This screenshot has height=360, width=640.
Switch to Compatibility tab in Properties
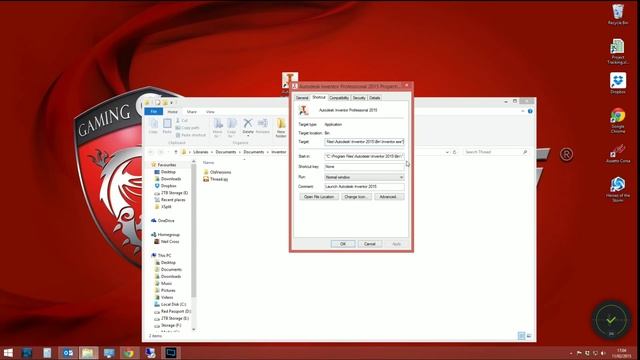pyautogui.click(x=339, y=98)
